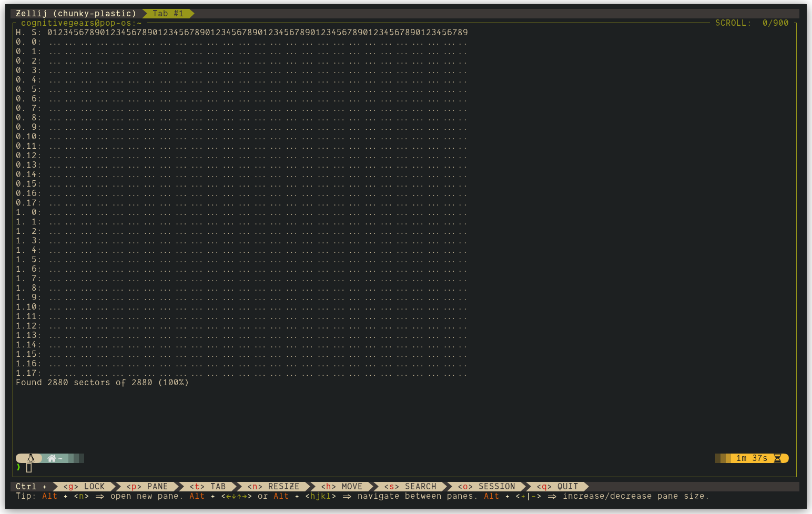Click the Linux penguin icon in prompt
This screenshot has height=514, width=812.
point(31,458)
